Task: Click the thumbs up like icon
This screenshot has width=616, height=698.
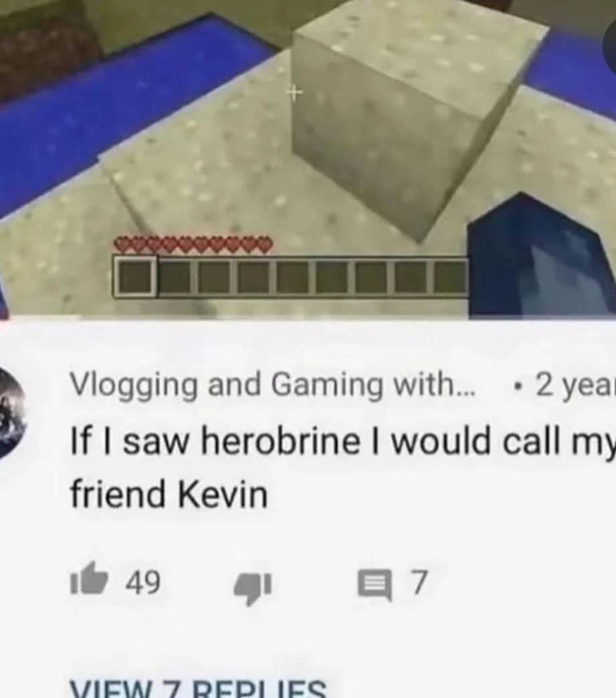Action: click(x=89, y=580)
